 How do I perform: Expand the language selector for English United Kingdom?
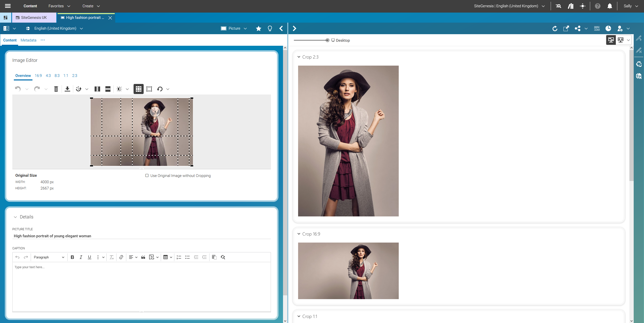pyautogui.click(x=81, y=28)
